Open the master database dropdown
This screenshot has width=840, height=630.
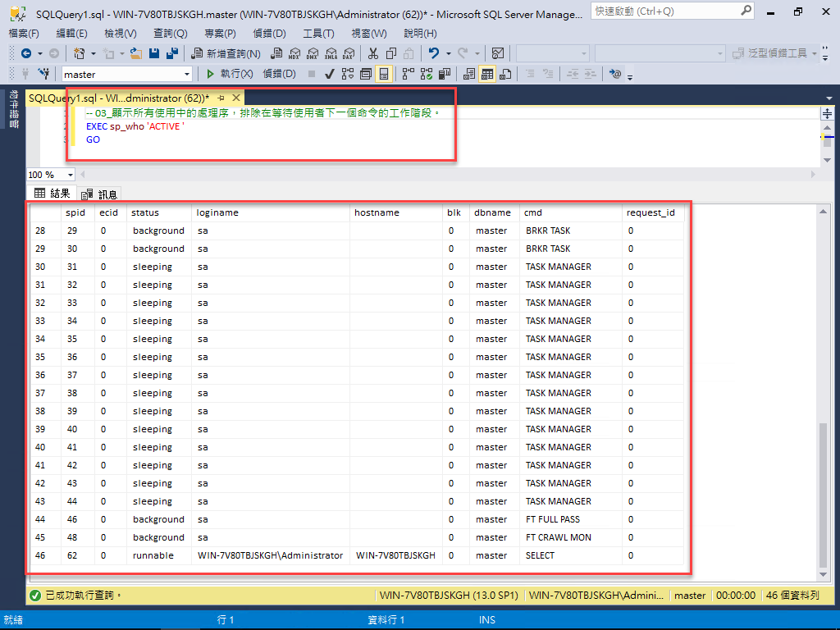(x=186, y=74)
